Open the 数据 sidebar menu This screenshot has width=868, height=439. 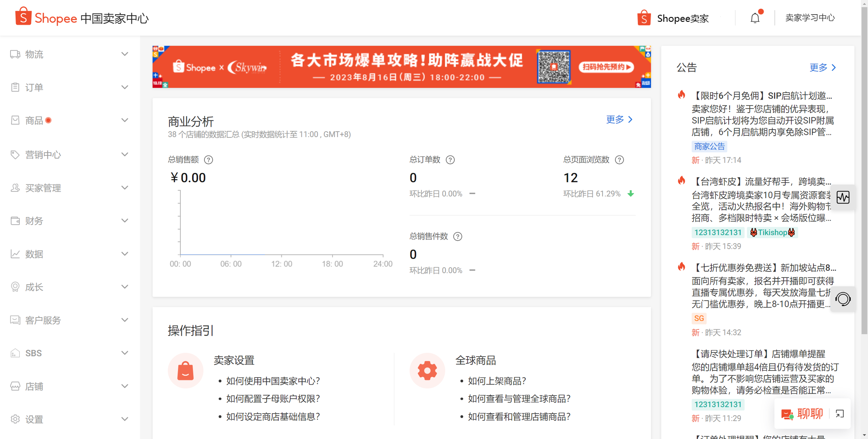pos(70,254)
